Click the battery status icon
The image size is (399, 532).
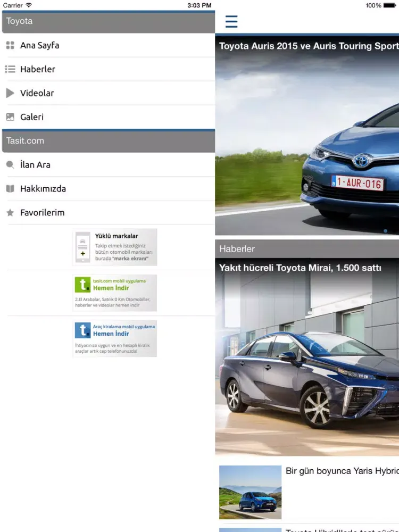pyautogui.click(x=389, y=5)
